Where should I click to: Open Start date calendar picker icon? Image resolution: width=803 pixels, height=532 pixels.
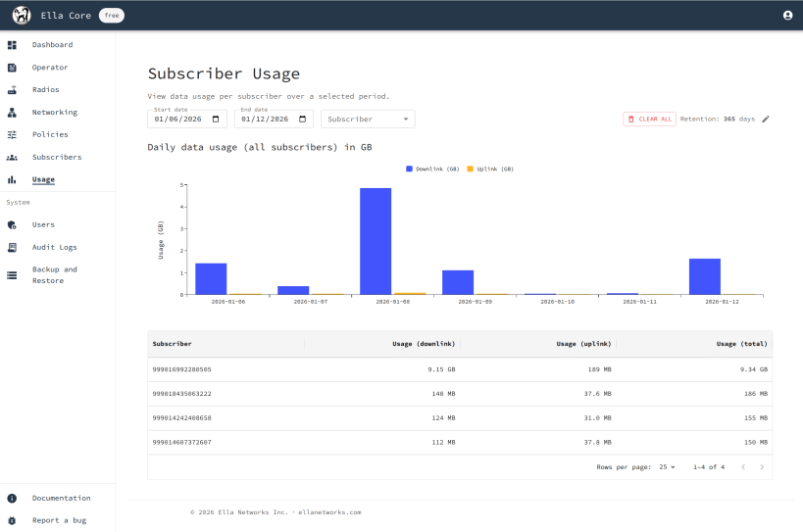[x=216, y=120]
